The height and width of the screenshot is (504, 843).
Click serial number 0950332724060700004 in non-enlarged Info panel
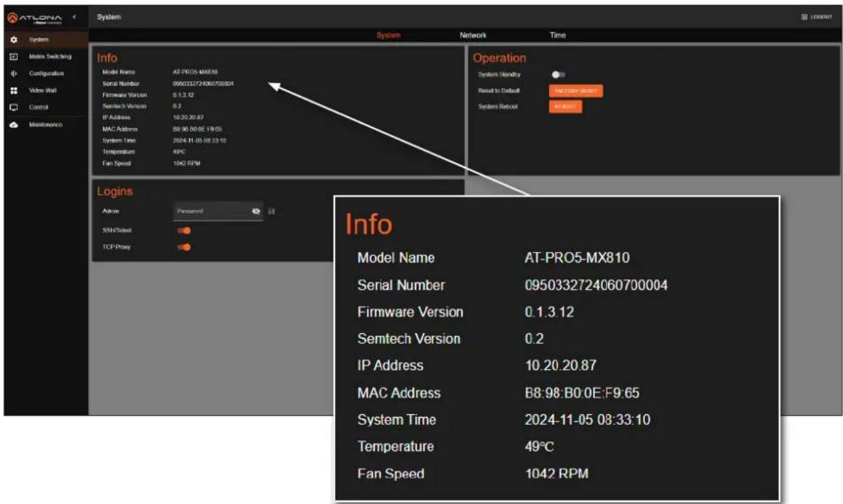(203, 83)
